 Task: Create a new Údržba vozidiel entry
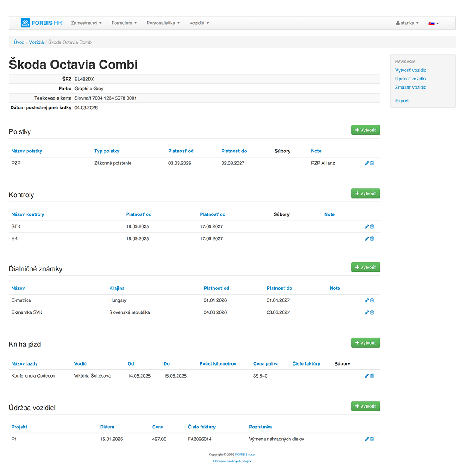365,406
